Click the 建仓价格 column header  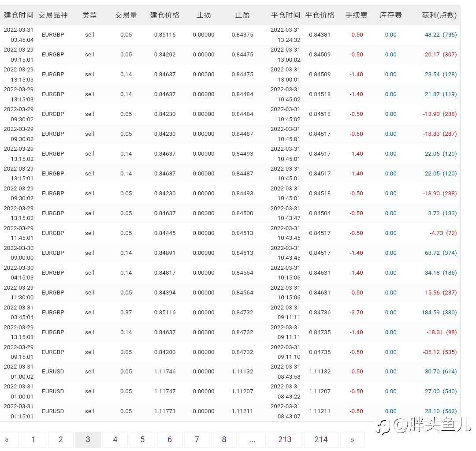(x=165, y=15)
